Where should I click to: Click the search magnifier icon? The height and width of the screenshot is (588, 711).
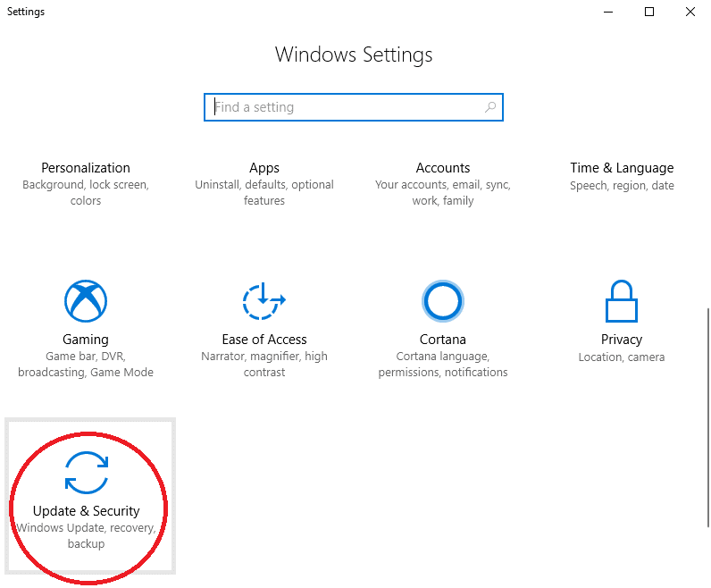click(490, 107)
